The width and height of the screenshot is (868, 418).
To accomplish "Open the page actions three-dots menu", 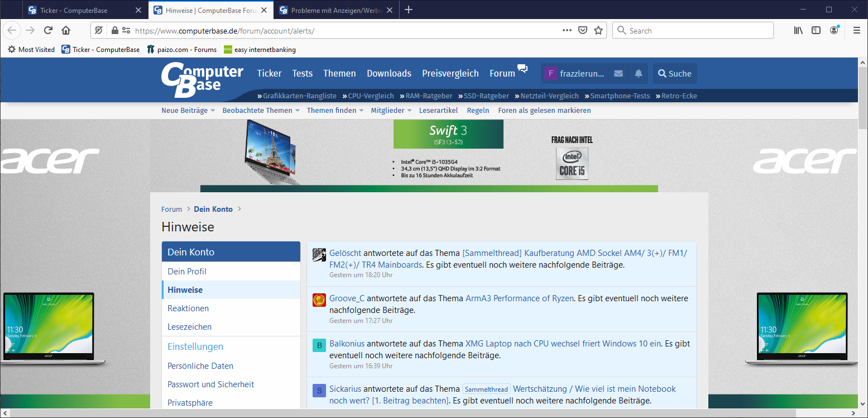I will point(567,30).
